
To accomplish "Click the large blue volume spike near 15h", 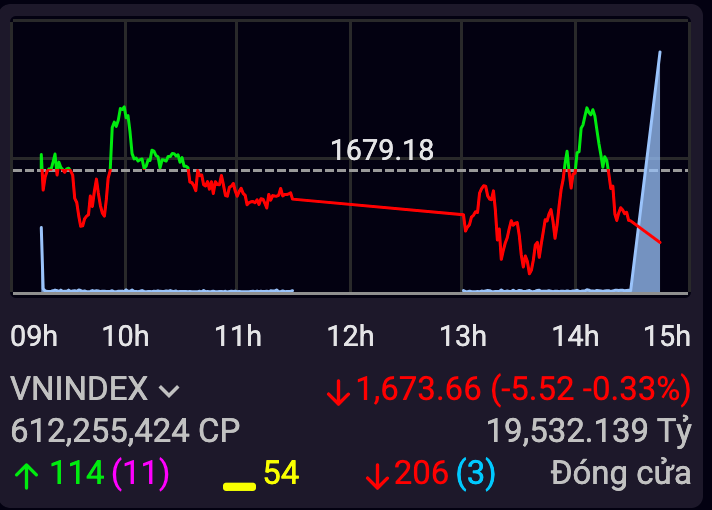I will (x=651, y=200).
